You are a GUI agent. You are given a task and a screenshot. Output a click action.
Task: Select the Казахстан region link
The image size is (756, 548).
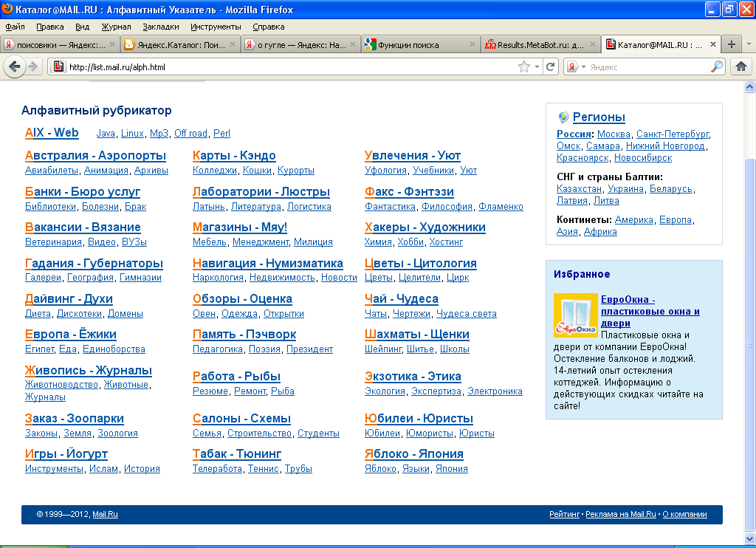coord(579,188)
